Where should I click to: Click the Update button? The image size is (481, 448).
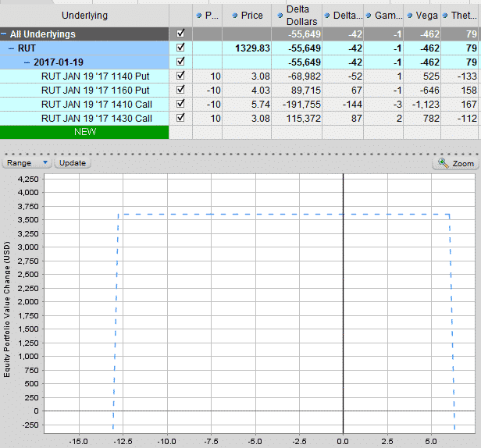pyautogui.click(x=73, y=163)
